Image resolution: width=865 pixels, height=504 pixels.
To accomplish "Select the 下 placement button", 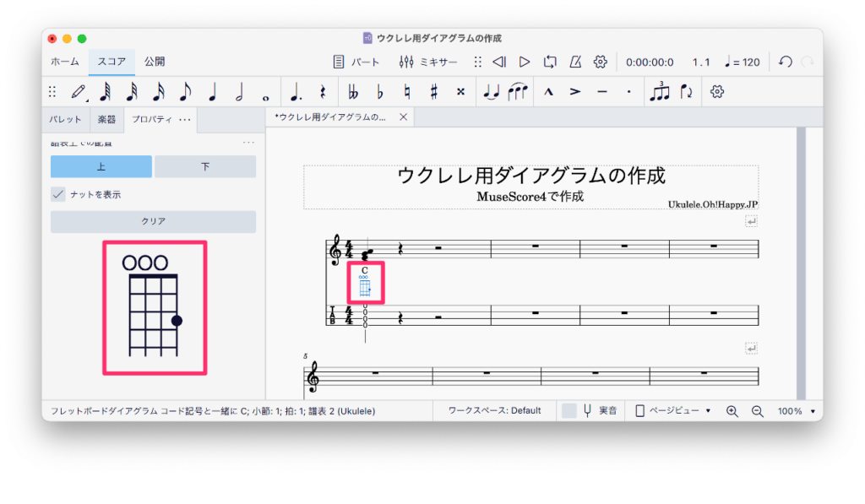I will (205, 166).
